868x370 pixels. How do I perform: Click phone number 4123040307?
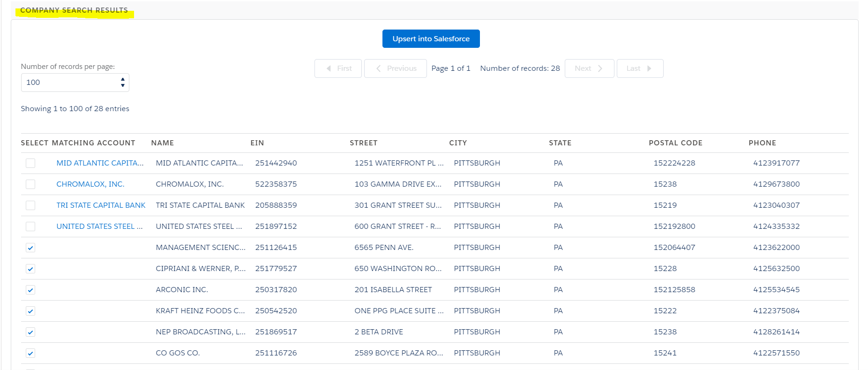776,205
